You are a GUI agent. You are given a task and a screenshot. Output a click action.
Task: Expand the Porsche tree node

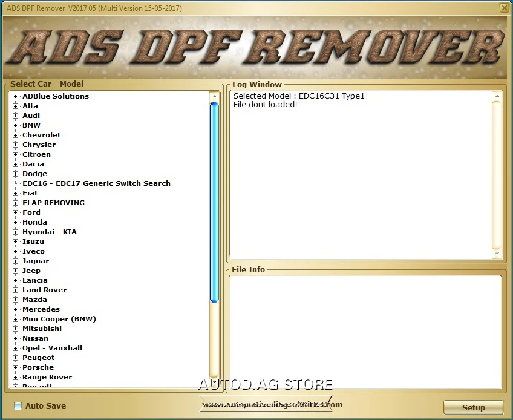click(x=15, y=367)
